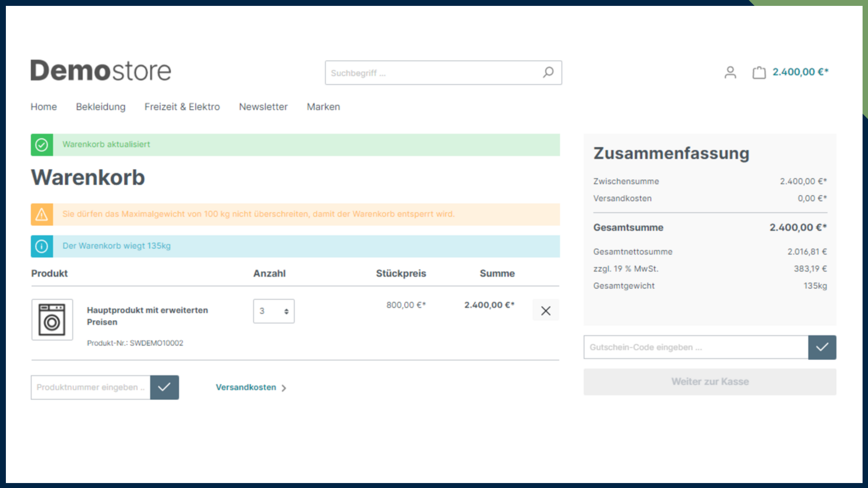
Task: Navigate to the Bekleidung menu item
Action: [100, 107]
